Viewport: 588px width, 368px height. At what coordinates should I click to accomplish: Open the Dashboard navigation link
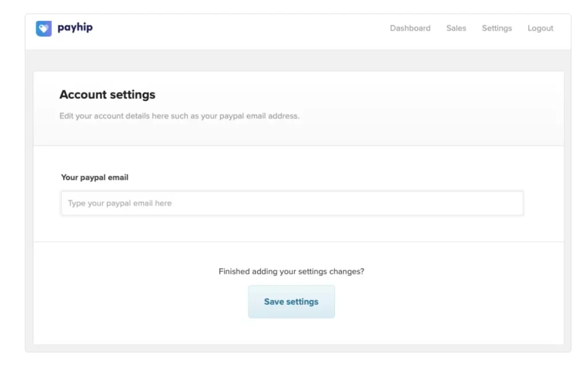click(410, 28)
